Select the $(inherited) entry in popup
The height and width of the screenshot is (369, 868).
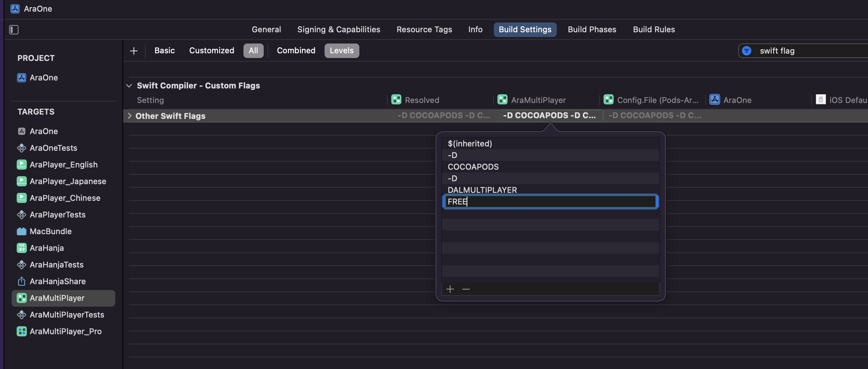pos(550,144)
